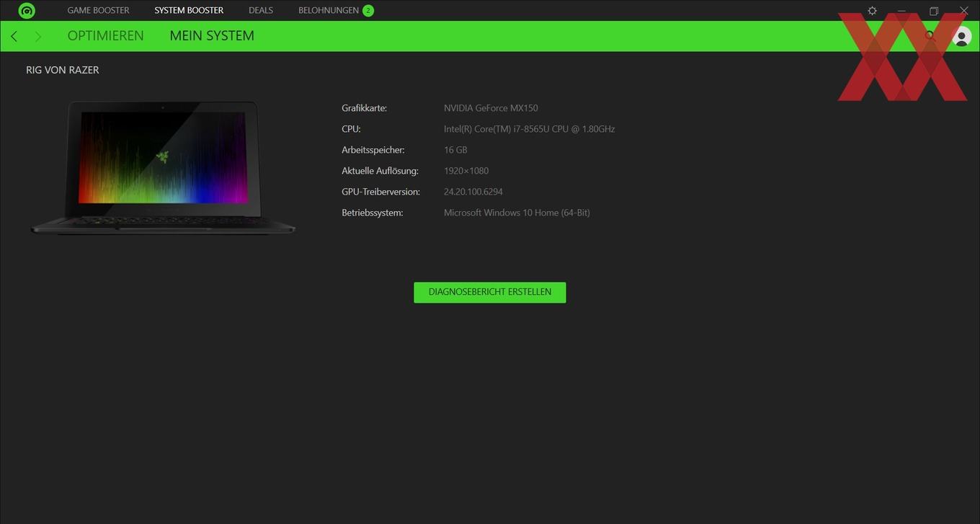Screen dimensions: 980x524
Task: Restore down the window
Action: coord(934,11)
